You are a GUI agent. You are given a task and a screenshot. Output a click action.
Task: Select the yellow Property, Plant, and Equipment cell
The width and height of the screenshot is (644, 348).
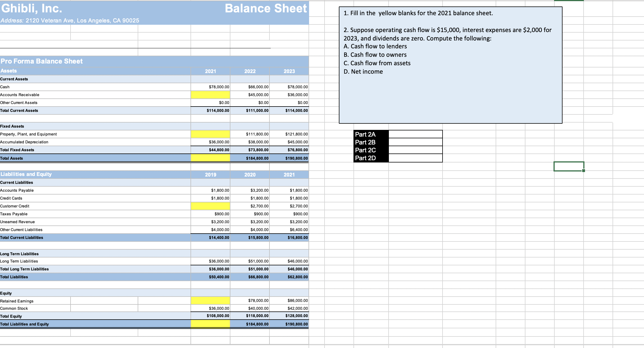coord(210,134)
